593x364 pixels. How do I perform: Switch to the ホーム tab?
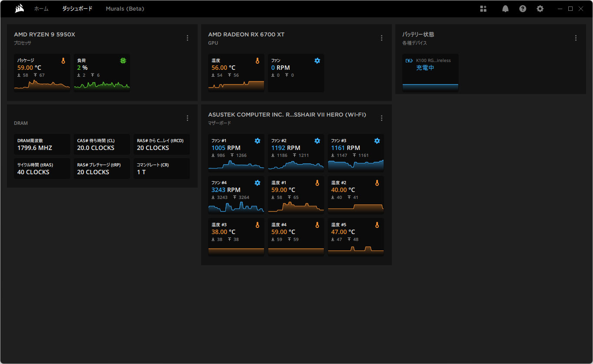[x=42, y=9]
